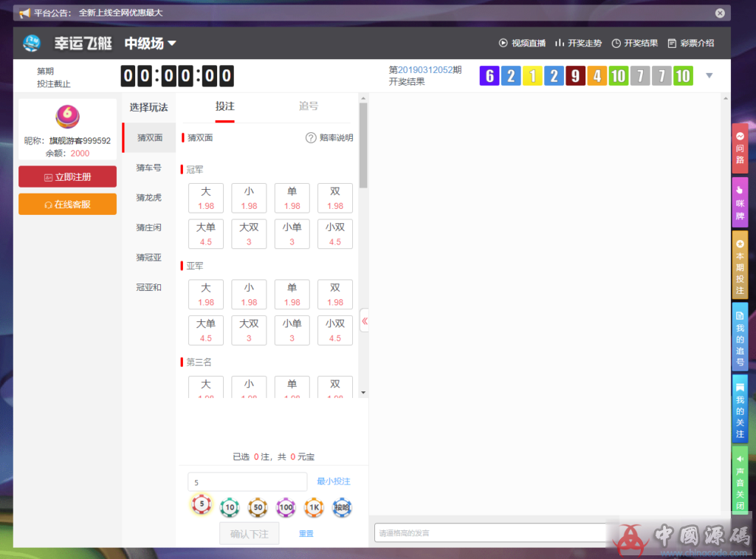Click the chat panel scroll up arrow
Screen dimensions: 756x559
click(726, 98)
